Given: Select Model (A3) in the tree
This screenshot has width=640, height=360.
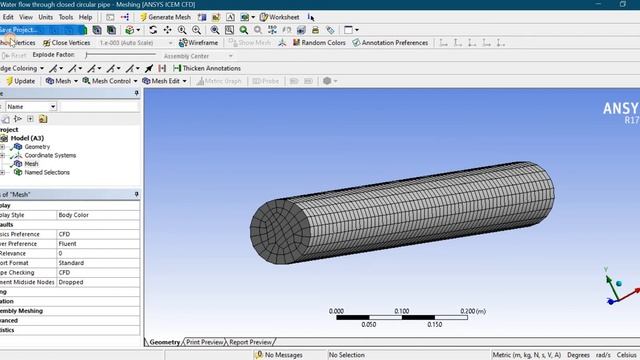Looking at the screenshot, I should [27, 138].
